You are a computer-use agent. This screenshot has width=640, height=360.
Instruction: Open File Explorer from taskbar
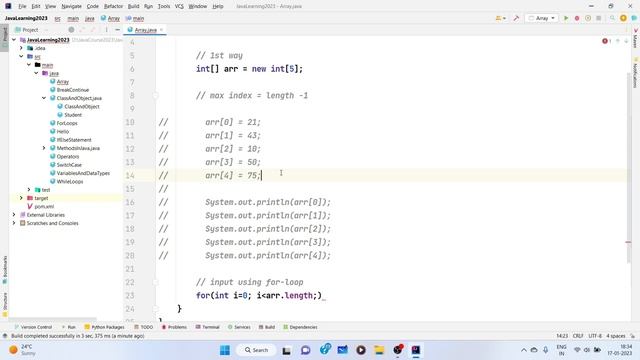tap(379, 350)
